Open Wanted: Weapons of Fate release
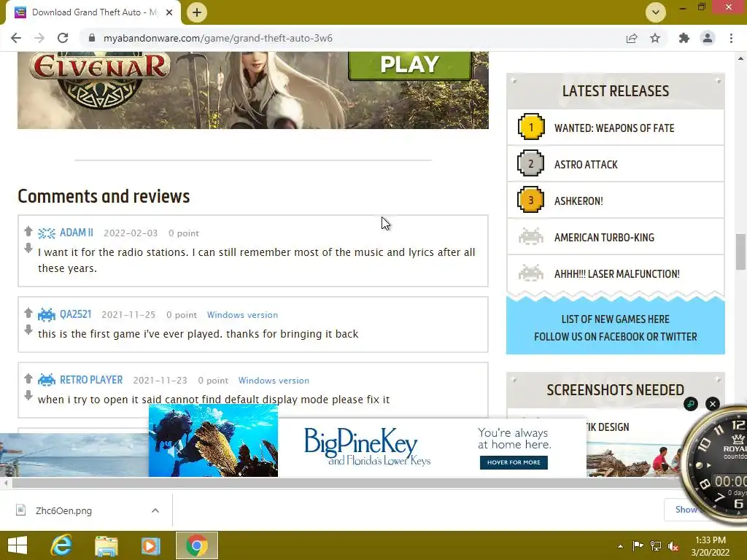The width and height of the screenshot is (747, 560). 614,128
